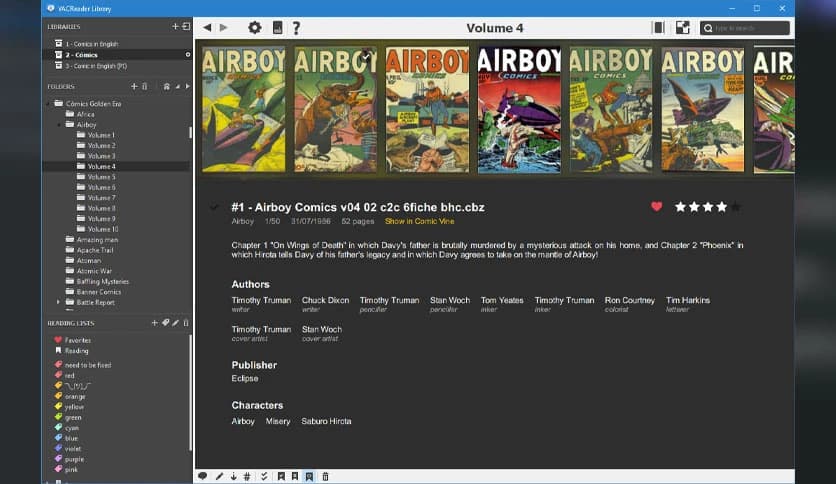Go back using the left arrow
Image resolution: width=836 pixels, height=484 pixels.
point(207,28)
